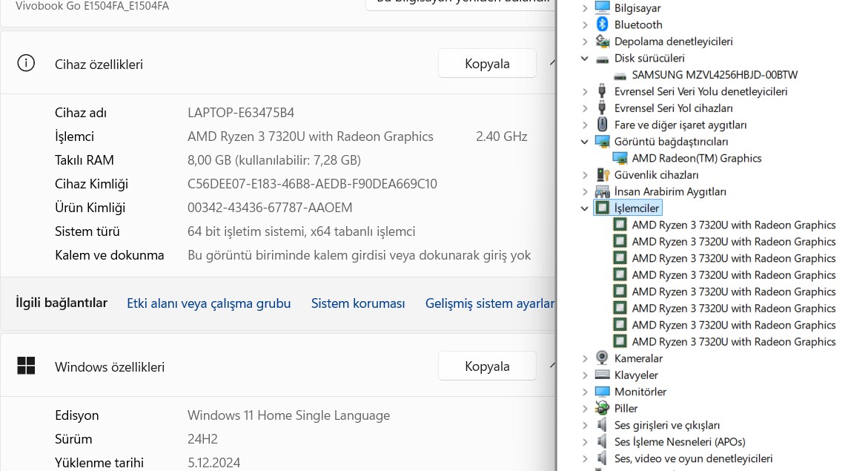Expand Evrensel Seri Veri Yolu denetleyicileri

point(585,91)
